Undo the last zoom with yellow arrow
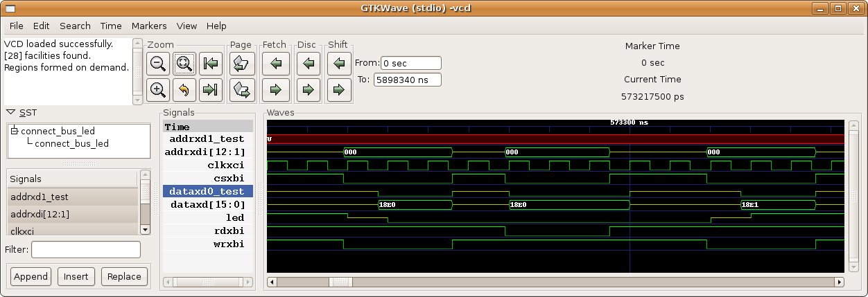Screen dimensions: 868x297 point(184,89)
